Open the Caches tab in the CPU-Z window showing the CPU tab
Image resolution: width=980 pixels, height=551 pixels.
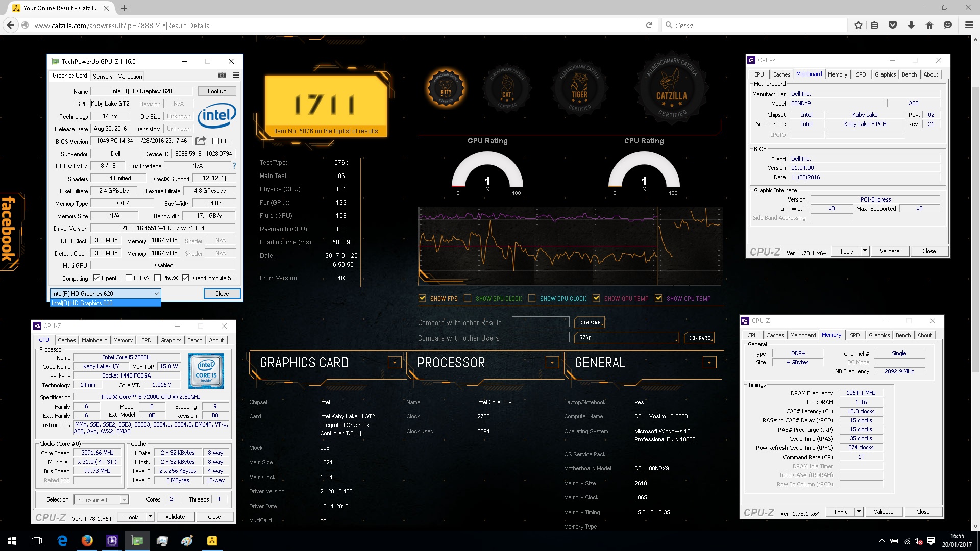tap(66, 340)
